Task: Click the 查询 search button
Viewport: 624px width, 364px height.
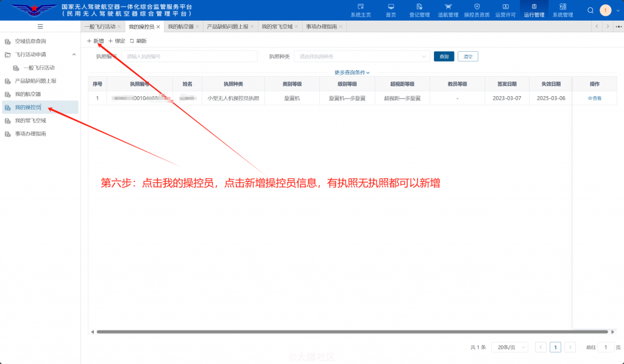Action: coord(444,56)
